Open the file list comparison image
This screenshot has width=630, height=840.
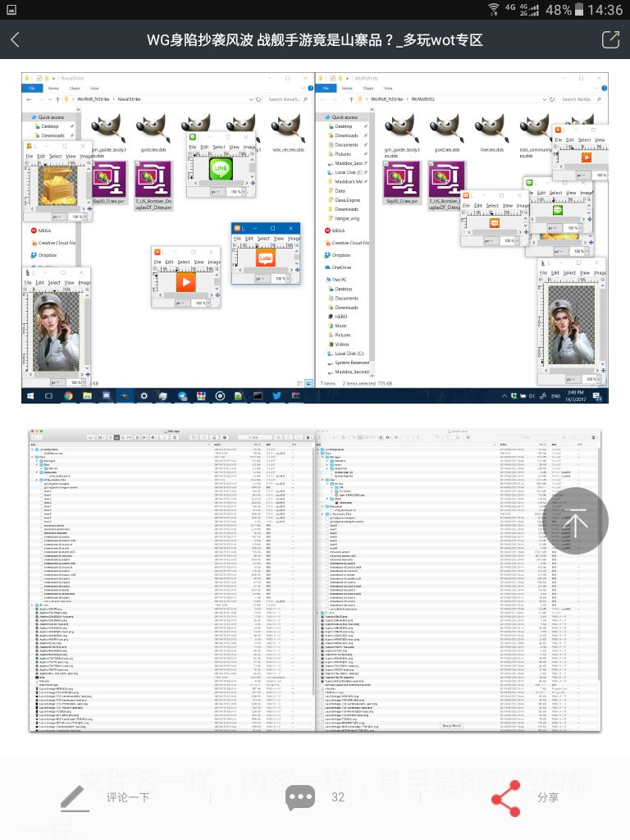[315, 580]
